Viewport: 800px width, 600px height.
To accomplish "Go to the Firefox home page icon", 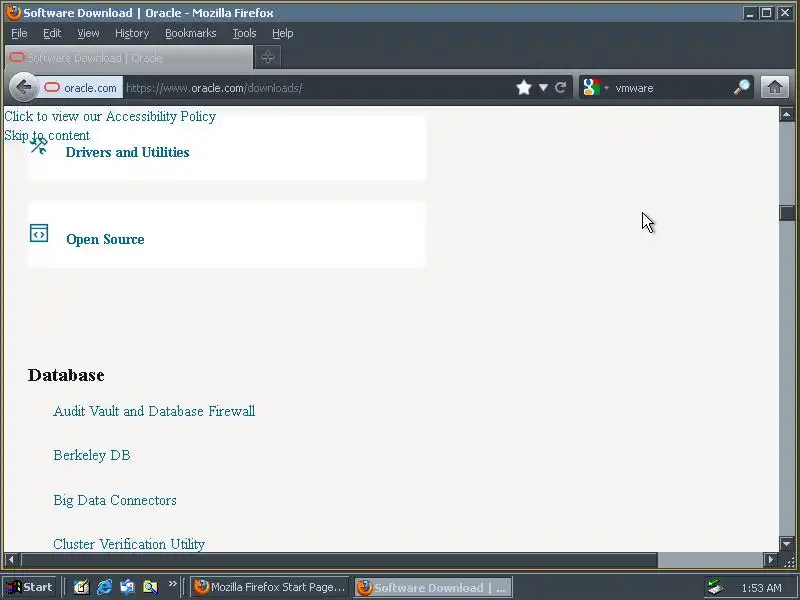I will coord(775,87).
